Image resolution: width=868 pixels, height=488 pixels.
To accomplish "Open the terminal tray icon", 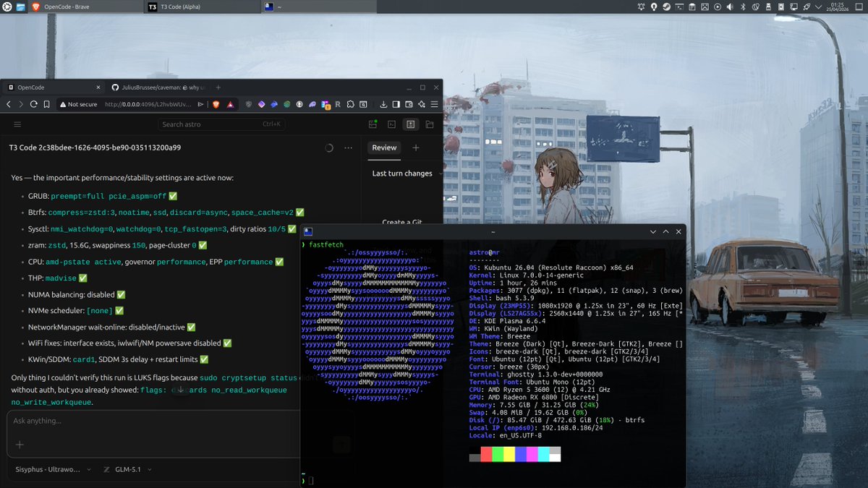I will (x=679, y=7).
